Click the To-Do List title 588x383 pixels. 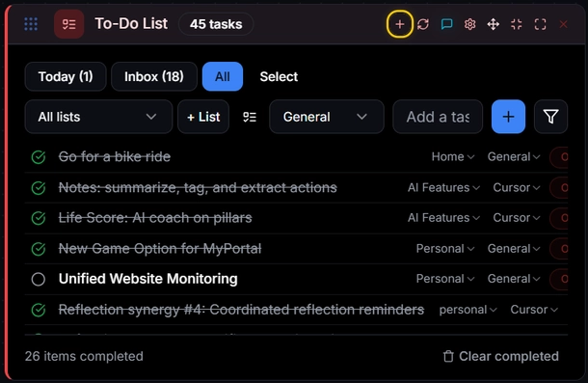(x=131, y=24)
